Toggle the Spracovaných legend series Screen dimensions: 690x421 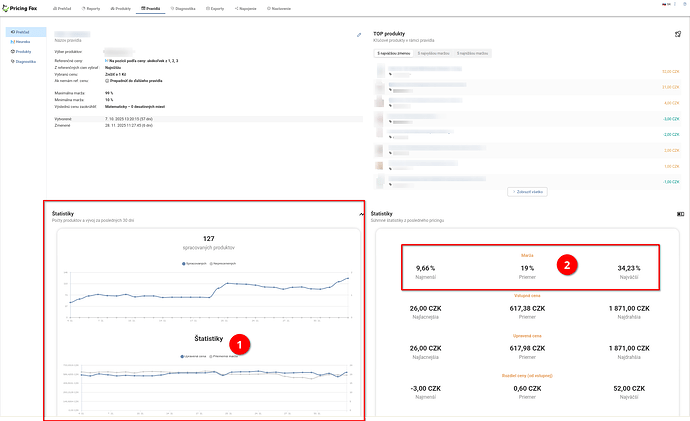point(195,263)
